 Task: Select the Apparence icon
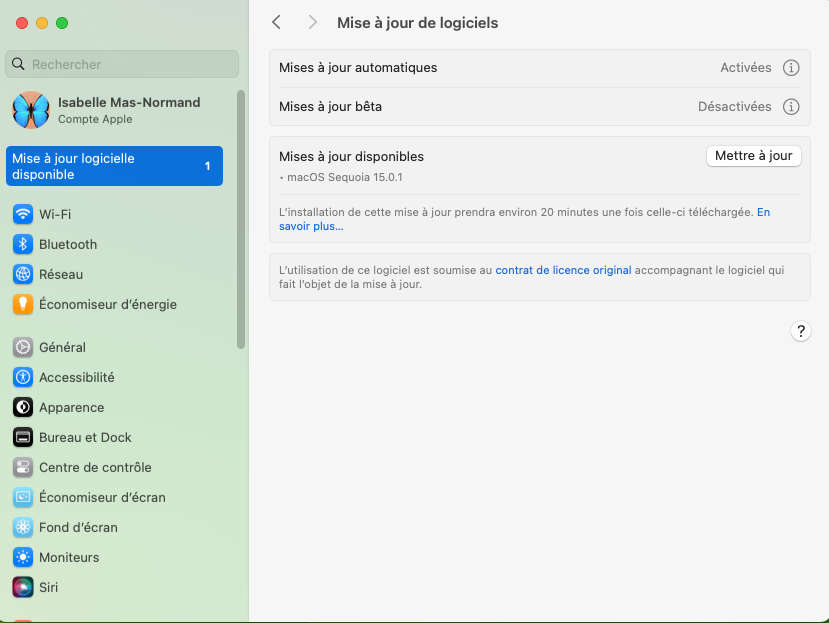pyautogui.click(x=23, y=408)
